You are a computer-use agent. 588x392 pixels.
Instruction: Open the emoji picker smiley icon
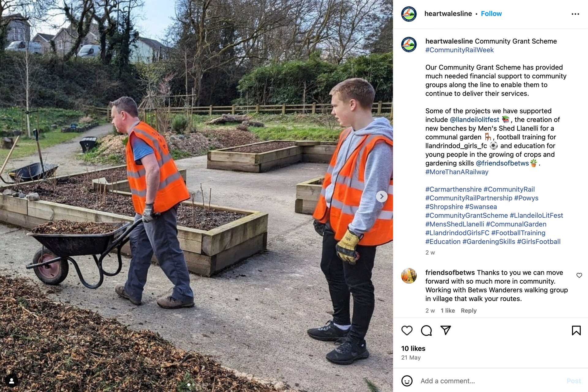(407, 381)
